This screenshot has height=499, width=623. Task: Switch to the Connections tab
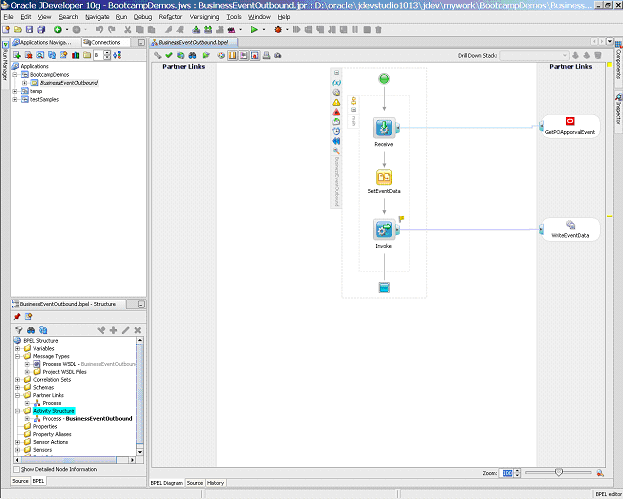(x=106, y=42)
